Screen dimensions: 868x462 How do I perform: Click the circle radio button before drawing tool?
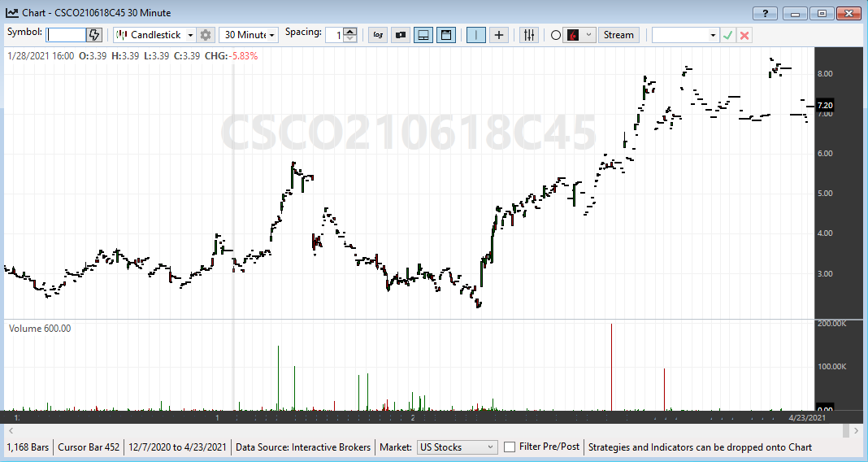(556, 36)
